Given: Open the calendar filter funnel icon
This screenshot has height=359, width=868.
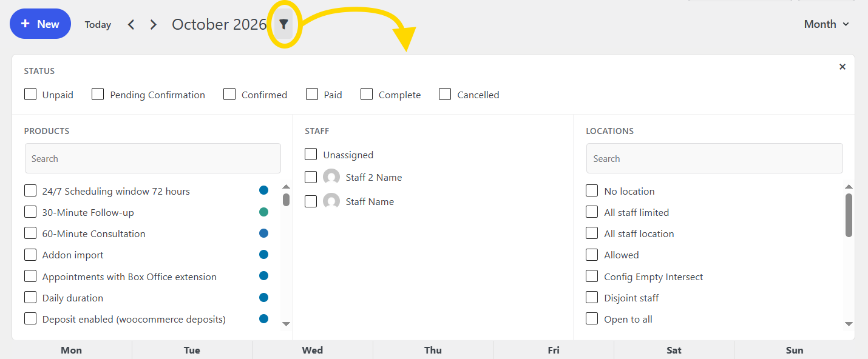Looking at the screenshot, I should click(x=283, y=24).
